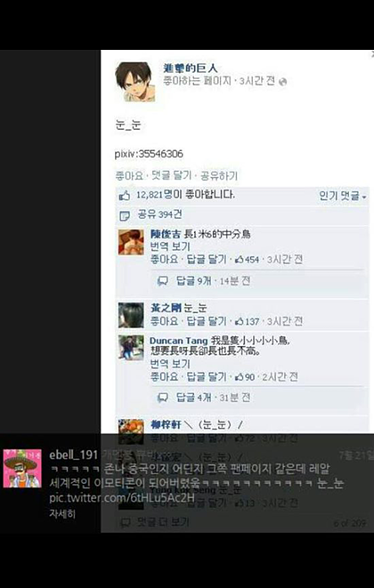
Task: Open Duncan Tang's profile name
Action: click(178, 341)
